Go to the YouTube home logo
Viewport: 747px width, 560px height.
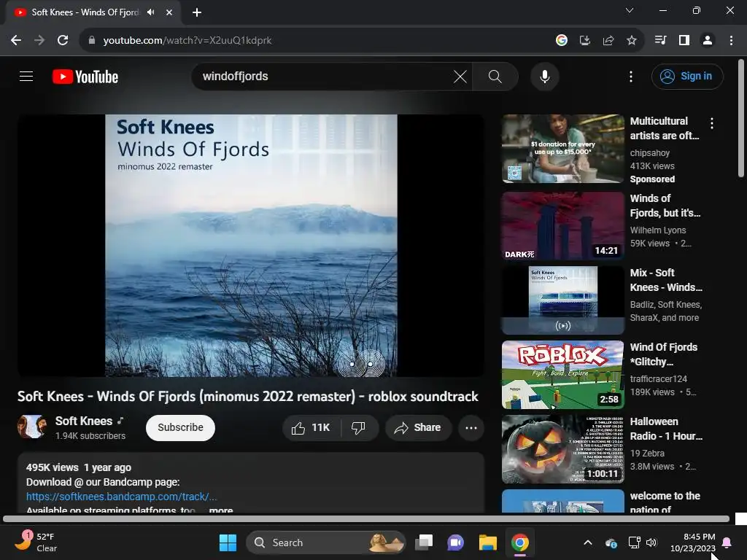tap(85, 77)
